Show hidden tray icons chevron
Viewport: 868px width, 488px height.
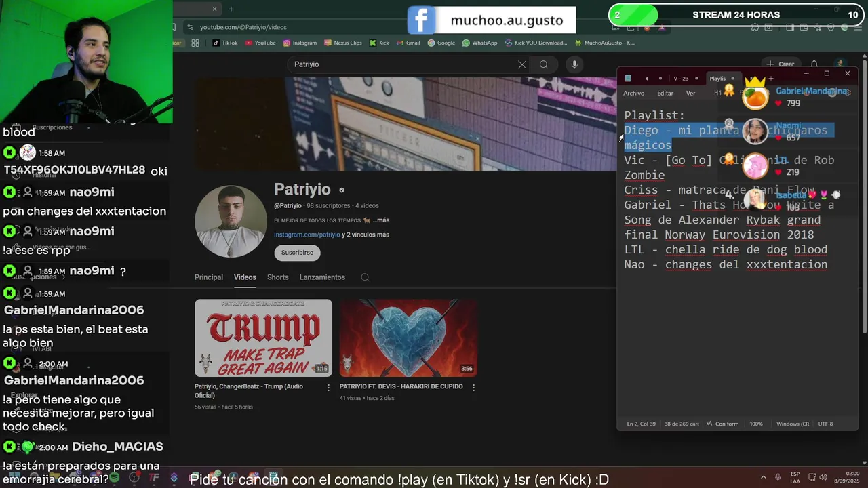pyautogui.click(x=763, y=477)
